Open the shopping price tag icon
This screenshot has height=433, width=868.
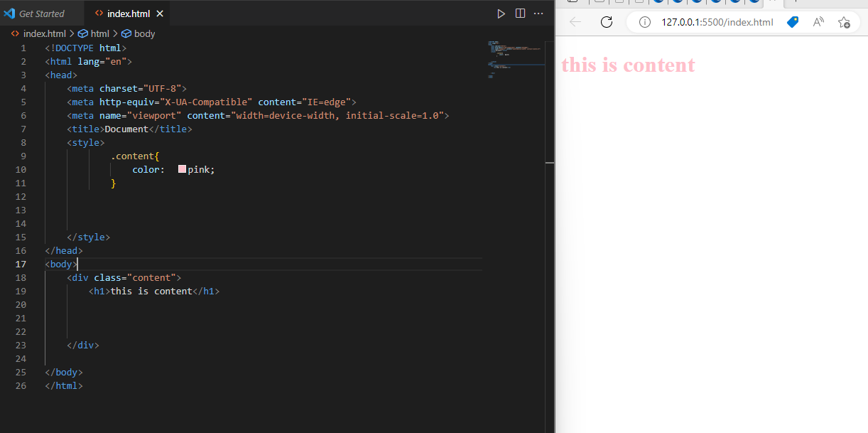click(x=793, y=22)
